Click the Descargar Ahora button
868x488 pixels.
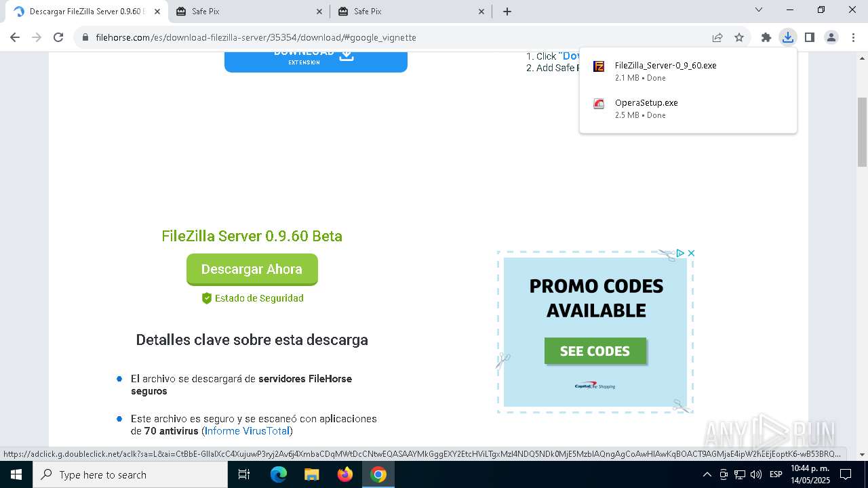click(x=252, y=269)
